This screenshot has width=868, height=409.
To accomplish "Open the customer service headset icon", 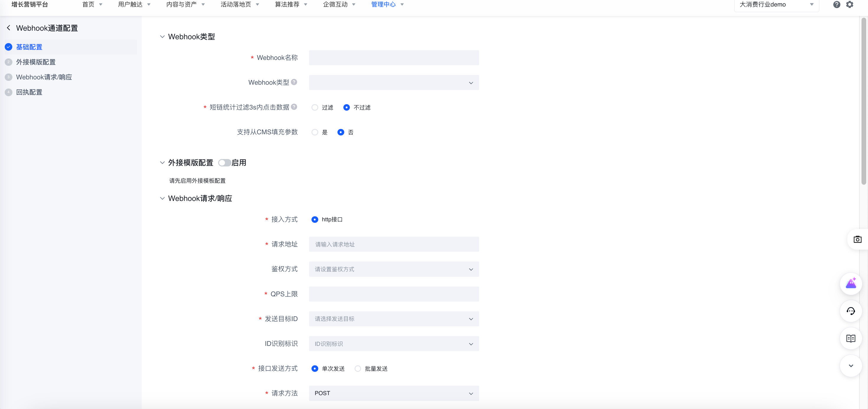I will tap(851, 311).
